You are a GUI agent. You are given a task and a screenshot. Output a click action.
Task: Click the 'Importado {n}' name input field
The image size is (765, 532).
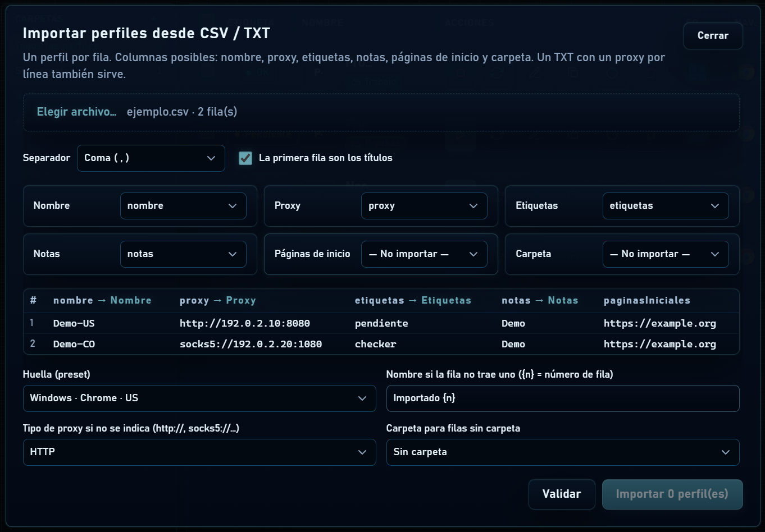pos(563,398)
